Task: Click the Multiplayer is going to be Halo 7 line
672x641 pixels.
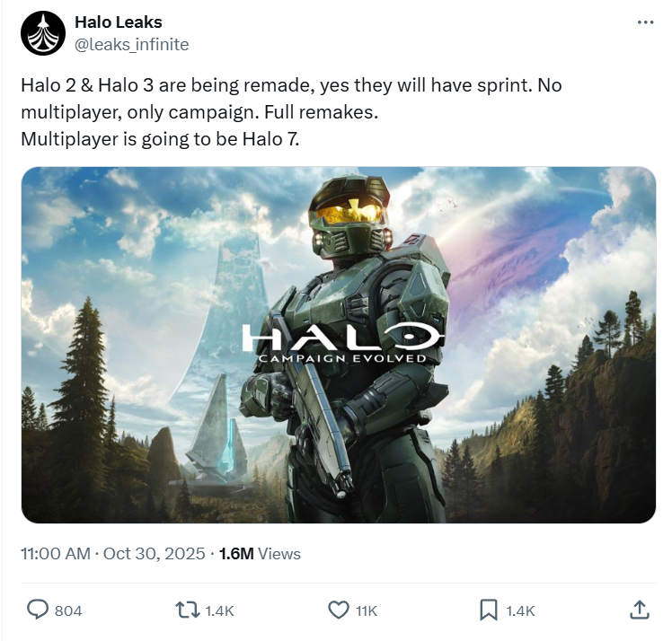Action: click(x=160, y=139)
